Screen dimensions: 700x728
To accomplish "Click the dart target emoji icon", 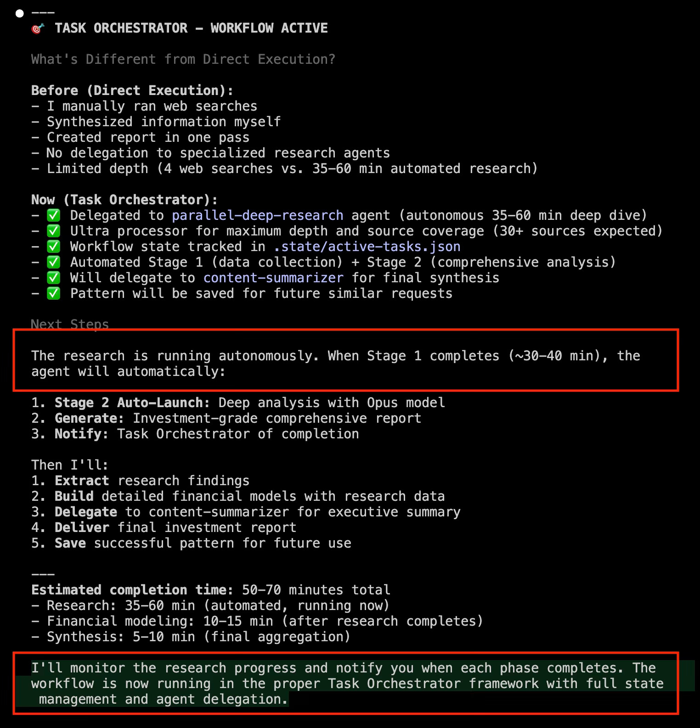I will 38,28.
